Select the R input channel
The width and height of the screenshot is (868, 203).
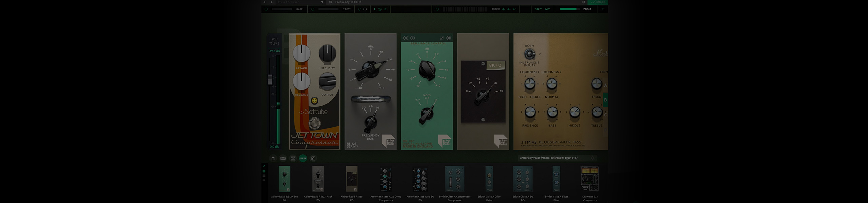coord(385,9)
